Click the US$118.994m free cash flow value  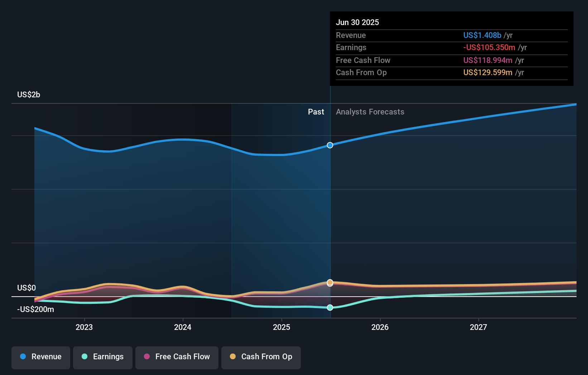[x=488, y=60]
